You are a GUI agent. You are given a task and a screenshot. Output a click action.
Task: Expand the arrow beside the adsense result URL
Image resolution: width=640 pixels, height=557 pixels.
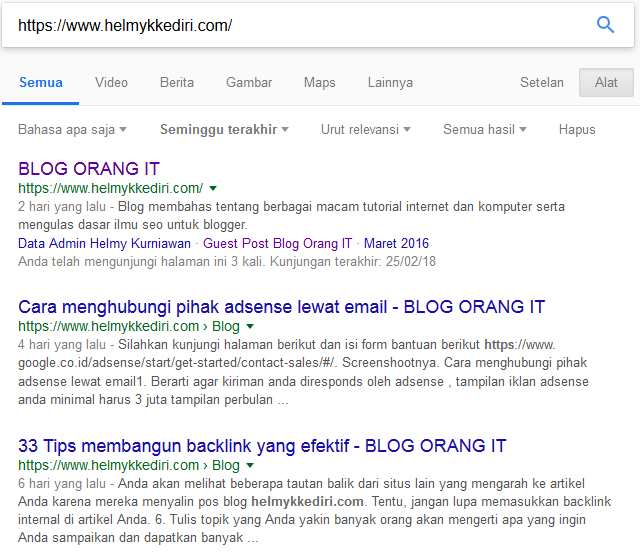tap(250, 326)
